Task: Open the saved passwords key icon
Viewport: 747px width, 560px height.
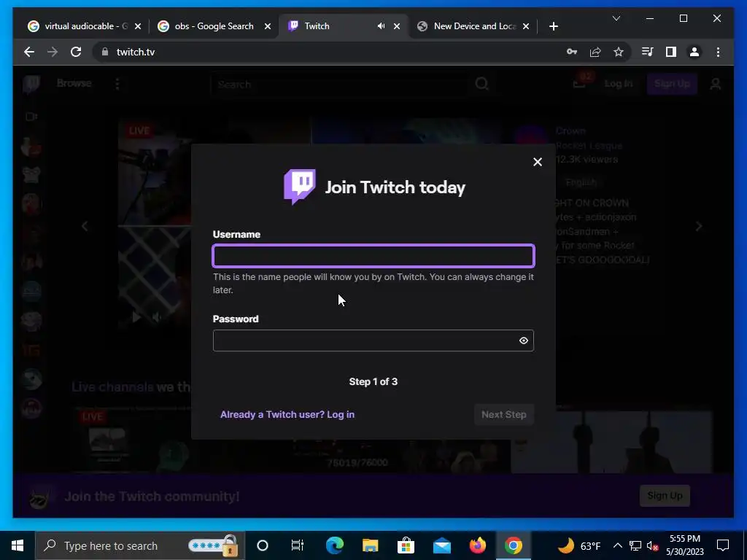Action: [x=572, y=52]
